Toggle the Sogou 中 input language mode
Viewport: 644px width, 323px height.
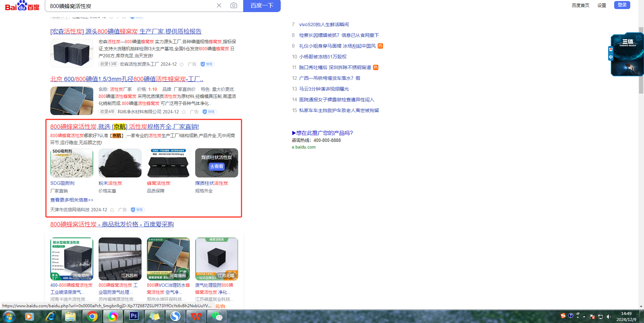611,57
